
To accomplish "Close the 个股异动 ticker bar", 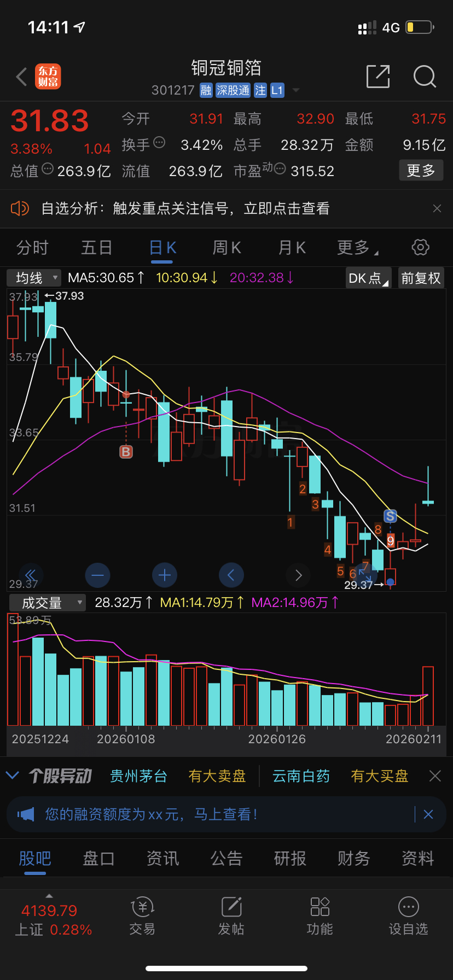I will pyautogui.click(x=435, y=776).
